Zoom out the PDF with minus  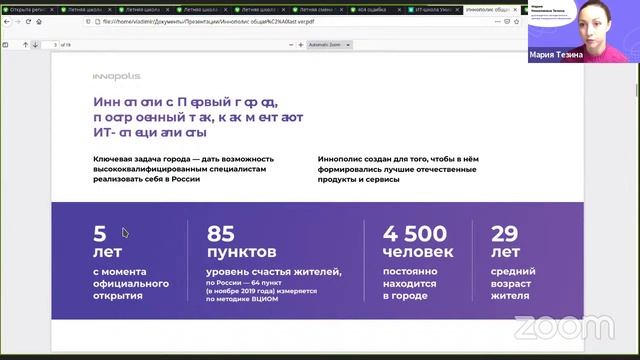pos(291,45)
